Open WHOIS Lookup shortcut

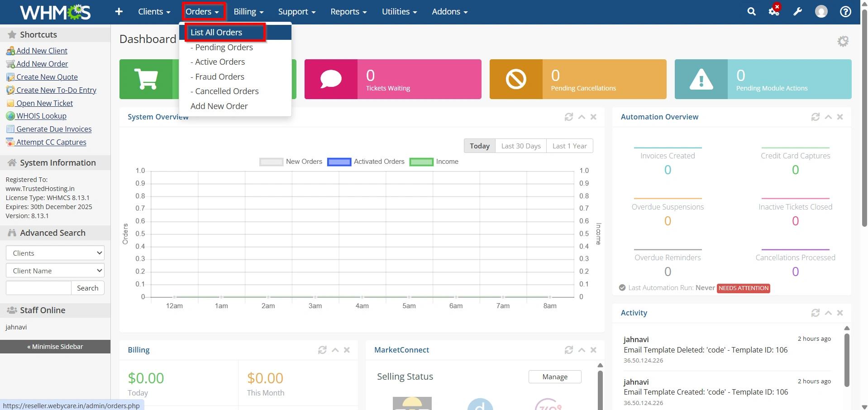tap(41, 116)
